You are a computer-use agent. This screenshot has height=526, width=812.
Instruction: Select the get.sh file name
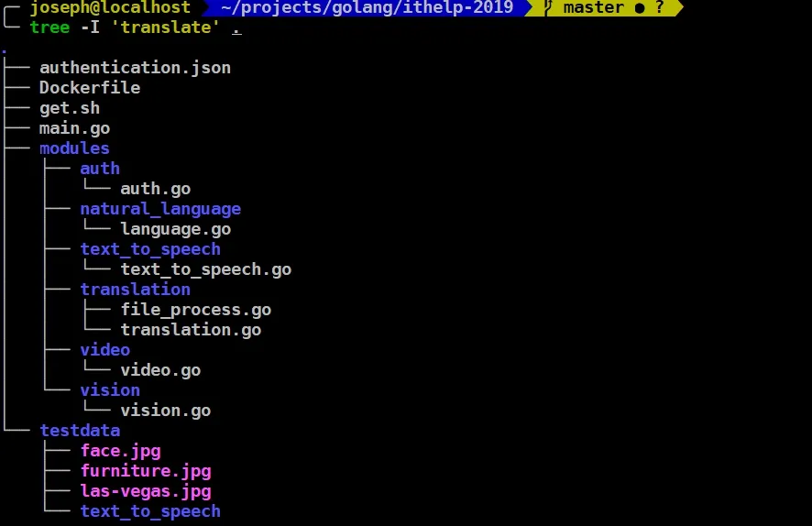point(70,108)
